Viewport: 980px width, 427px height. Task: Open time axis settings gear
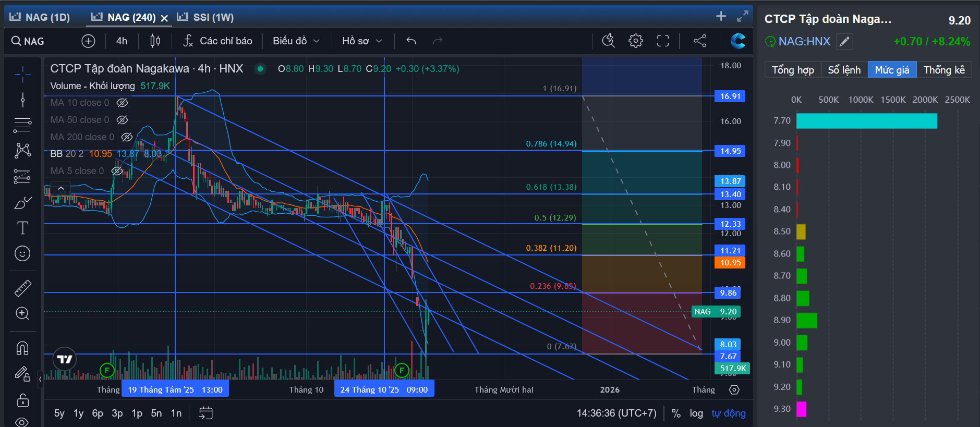(734, 390)
